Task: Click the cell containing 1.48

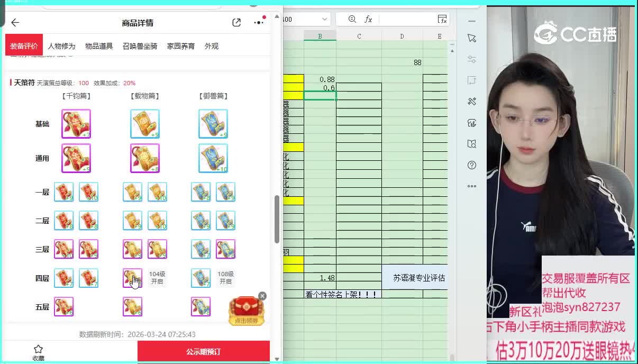Action: [x=320, y=278]
